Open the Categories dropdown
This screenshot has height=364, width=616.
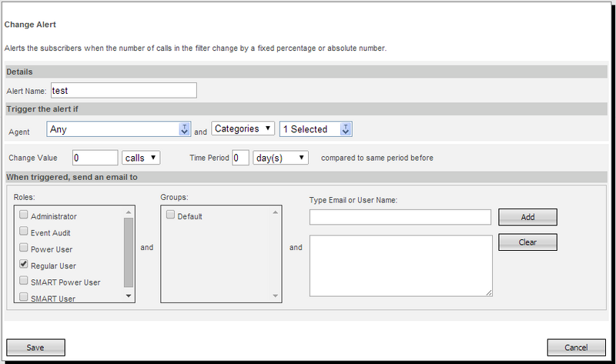243,129
